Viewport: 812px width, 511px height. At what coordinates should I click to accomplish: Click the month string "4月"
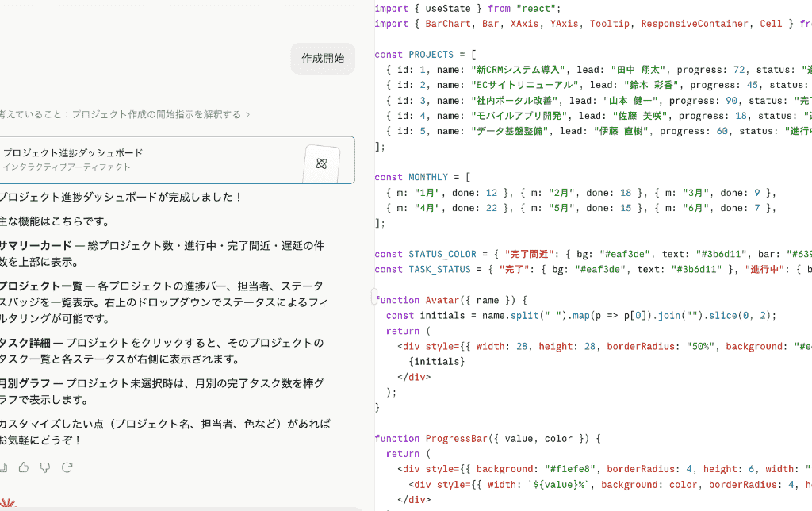(x=427, y=208)
